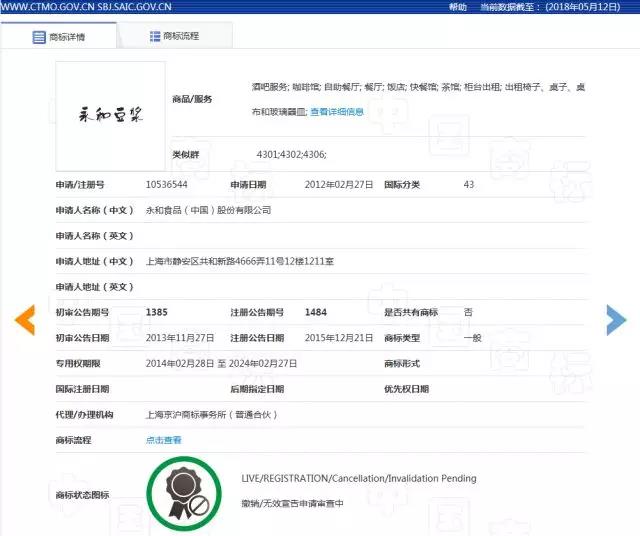Image resolution: width=640 pixels, height=536 pixels.
Task: Select the application date 2012年02月27日
Action: (339, 185)
